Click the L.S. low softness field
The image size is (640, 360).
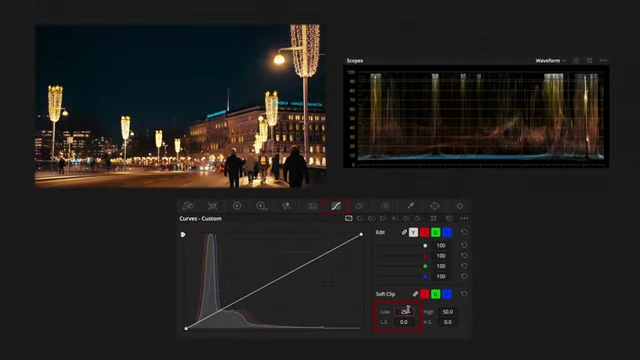click(404, 322)
